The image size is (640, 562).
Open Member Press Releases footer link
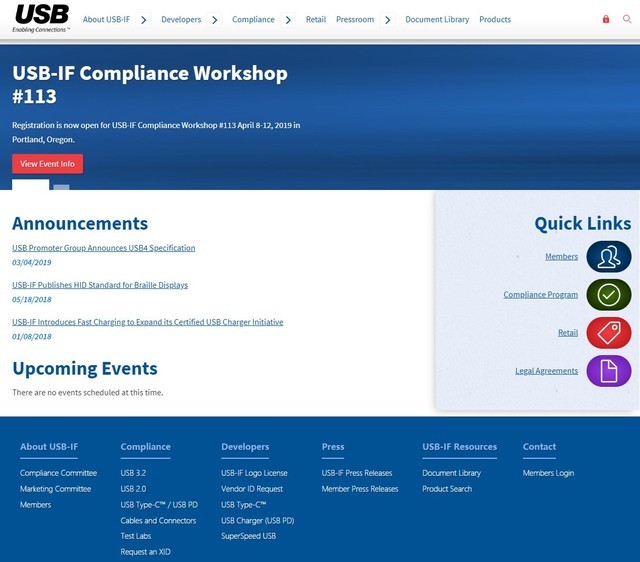(x=360, y=489)
